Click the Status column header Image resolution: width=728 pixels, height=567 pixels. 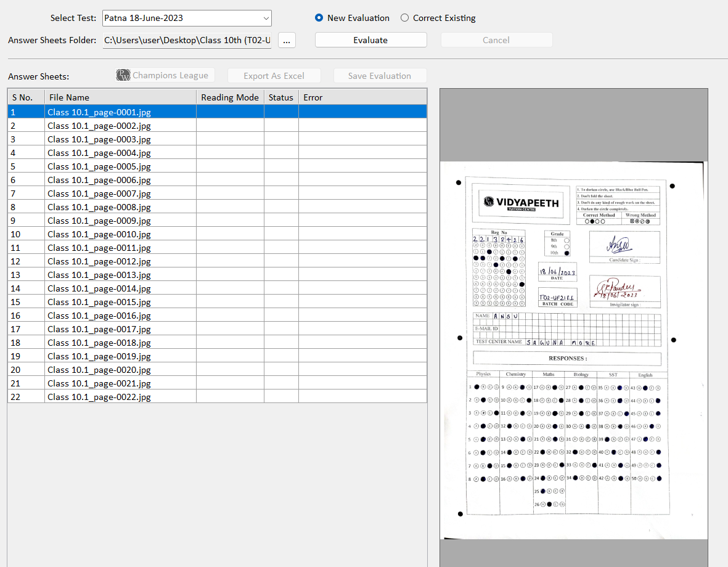(x=281, y=97)
